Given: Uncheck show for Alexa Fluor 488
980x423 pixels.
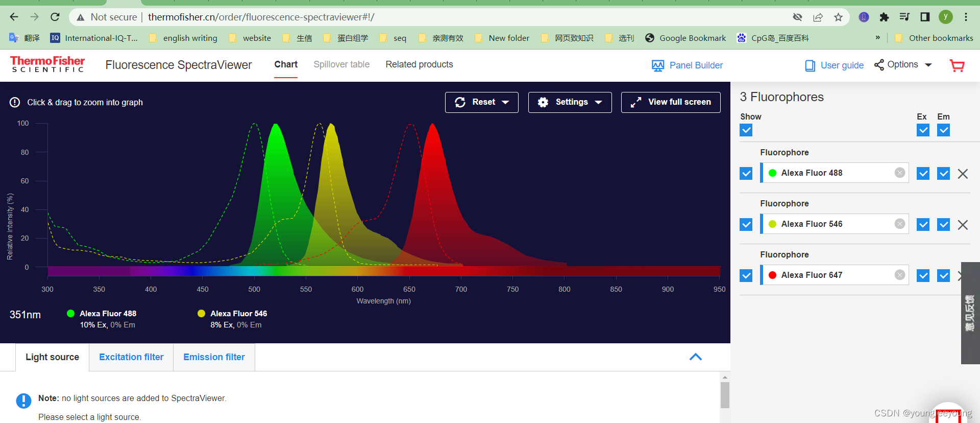Looking at the screenshot, I should (746, 174).
